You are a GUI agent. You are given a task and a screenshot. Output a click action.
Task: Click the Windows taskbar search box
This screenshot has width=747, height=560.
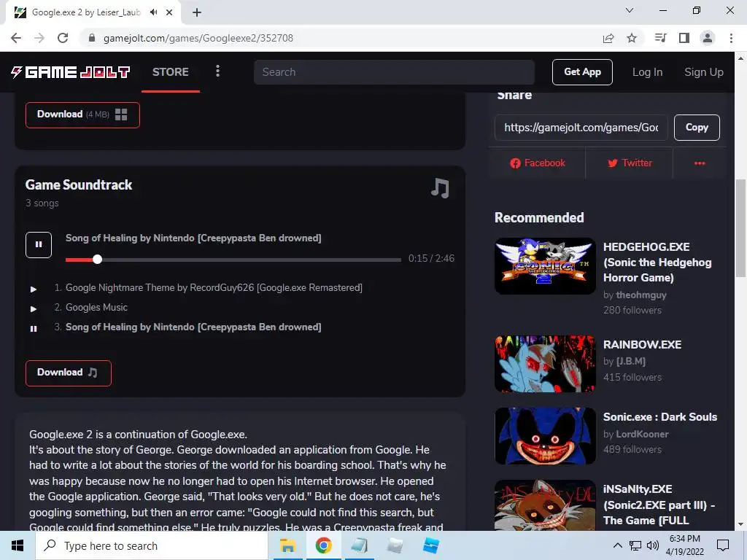pyautogui.click(x=152, y=545)
